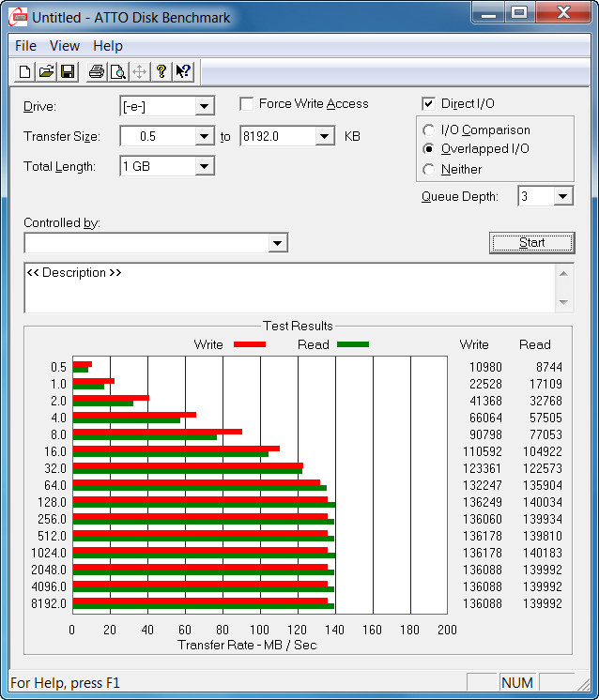Click the yellow question mark About icon
599x700 pixels.
pyautogui.click(x=161, y=72)
